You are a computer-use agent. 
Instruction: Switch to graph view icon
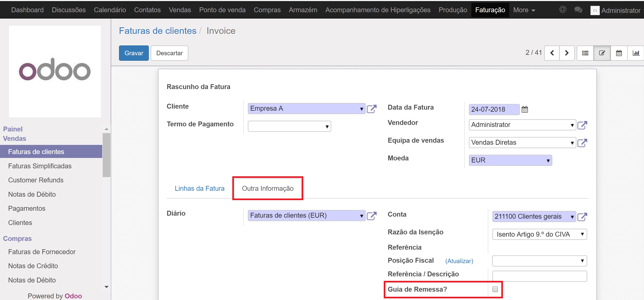pyautogui.click(x=636, y=53)
